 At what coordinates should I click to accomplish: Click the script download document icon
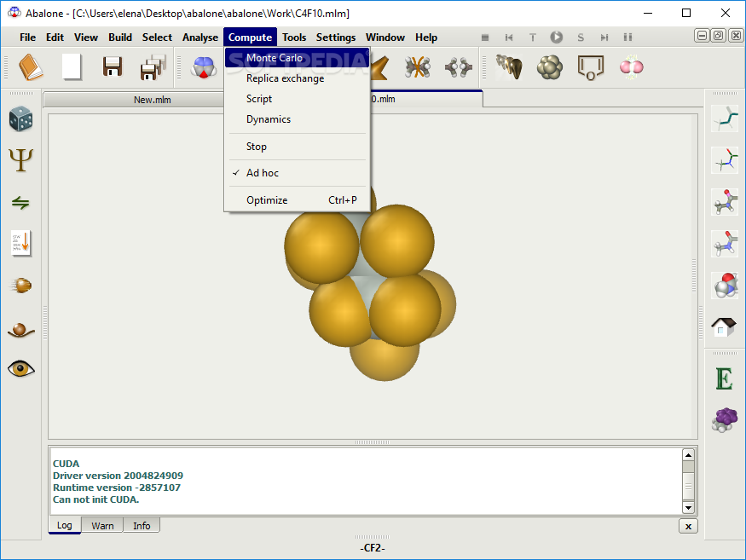(x=21, y=244)
